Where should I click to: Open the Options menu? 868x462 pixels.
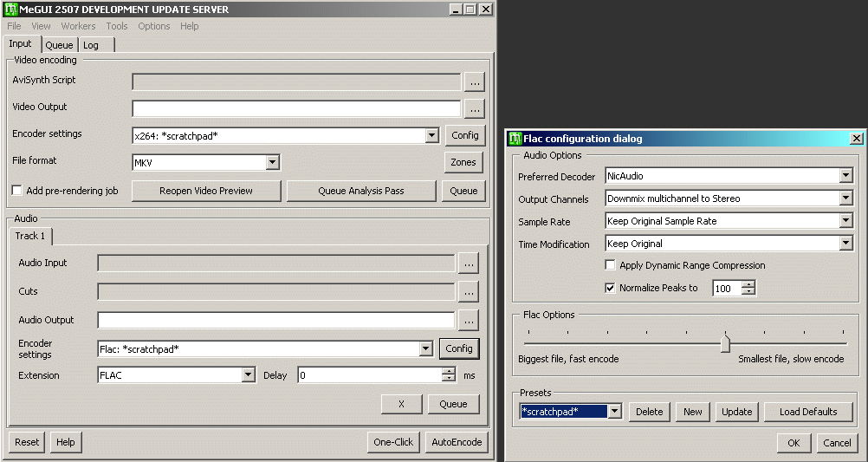point(154,26)
